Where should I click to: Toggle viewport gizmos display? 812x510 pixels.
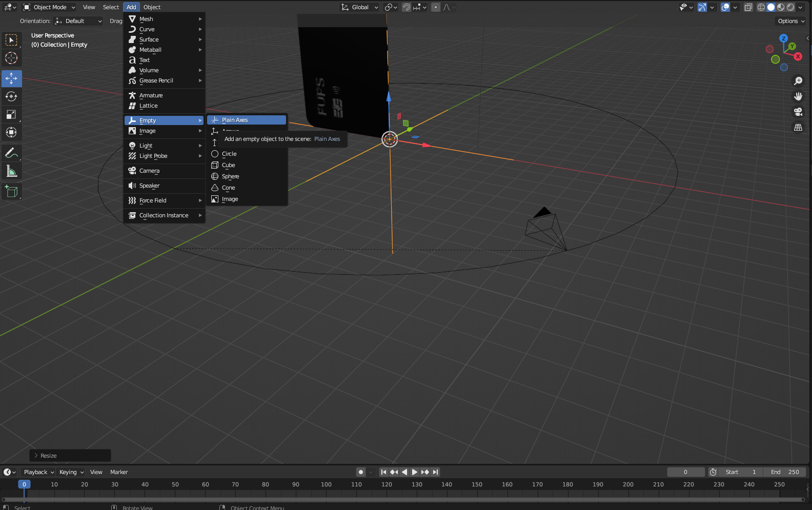703,7
